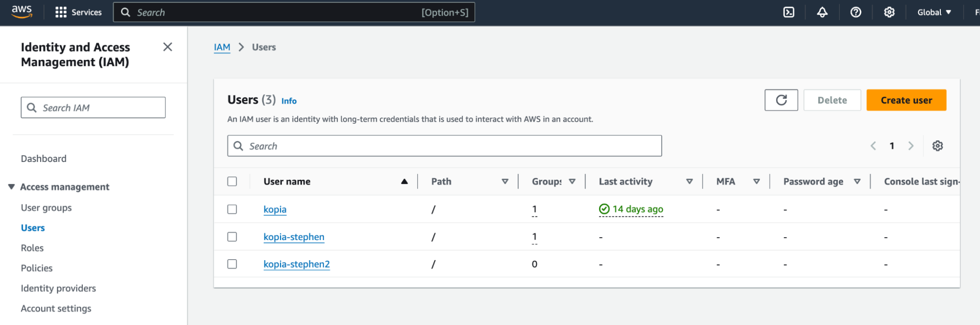Open Policies in the sidebar
This screenshot has height=325, width=980.
[x=37, y=268]
